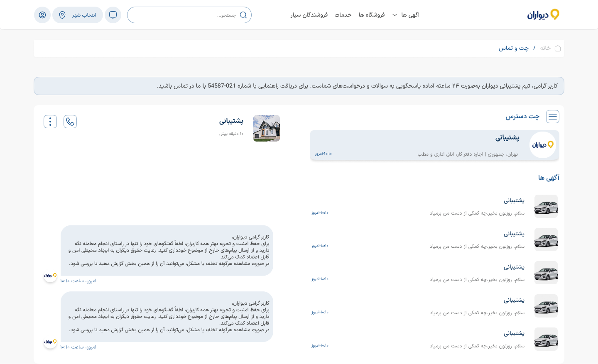598x364 pixels.
Task: Open the third car conversation thumbnail
Action: pyautogui.click(x=546, y=273)
